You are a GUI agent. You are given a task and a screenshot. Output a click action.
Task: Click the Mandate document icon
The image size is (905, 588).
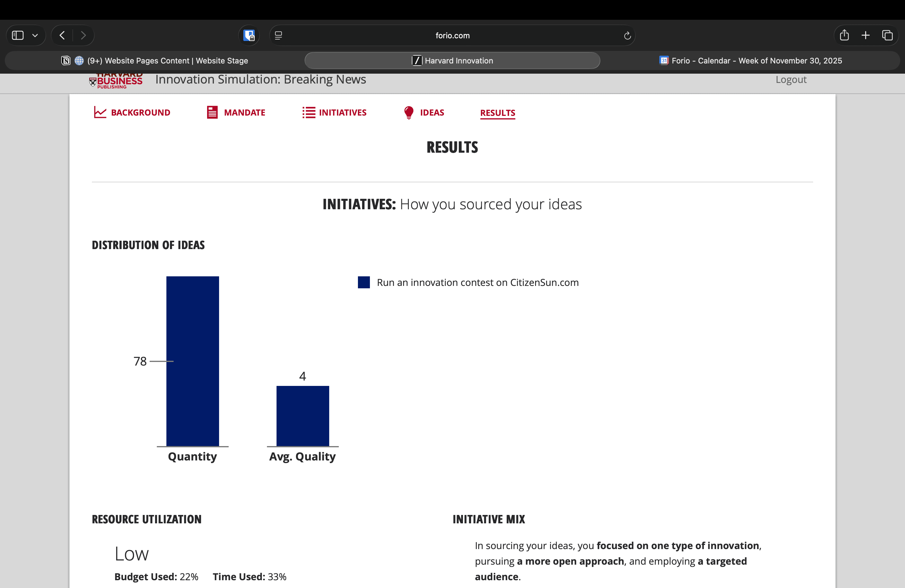click(212, 112)
